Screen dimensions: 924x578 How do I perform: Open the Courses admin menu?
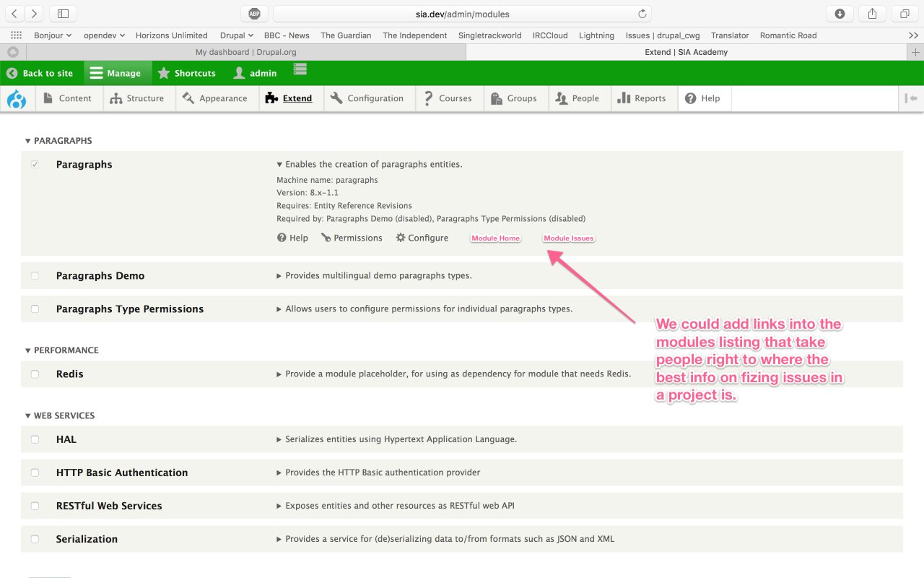[448, 98]
